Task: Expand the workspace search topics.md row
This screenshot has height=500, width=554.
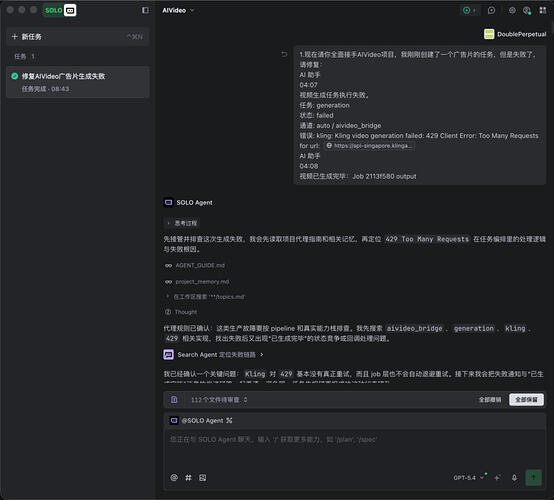Action: pos(206,297)
